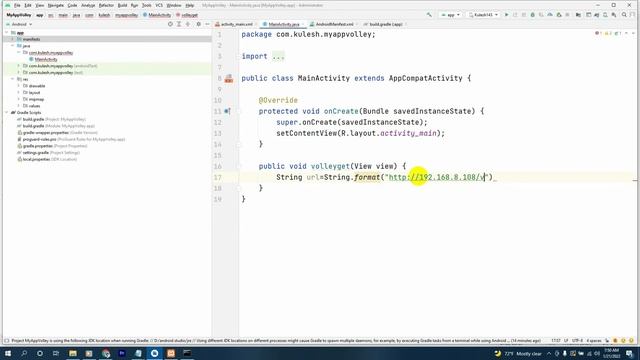
Task: Open the notifications icon in system tray
Action: click(x=629, y=353)
